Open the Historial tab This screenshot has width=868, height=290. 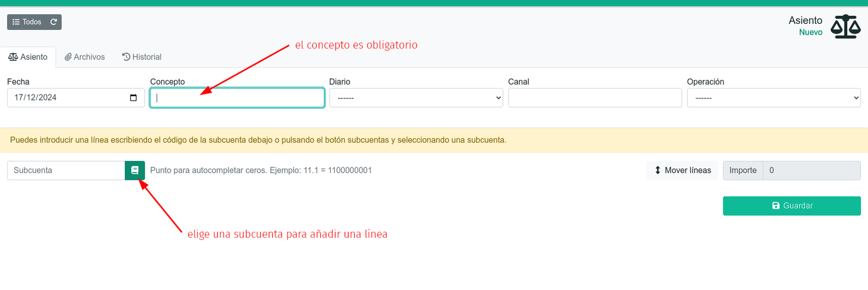tap(142, 57)
